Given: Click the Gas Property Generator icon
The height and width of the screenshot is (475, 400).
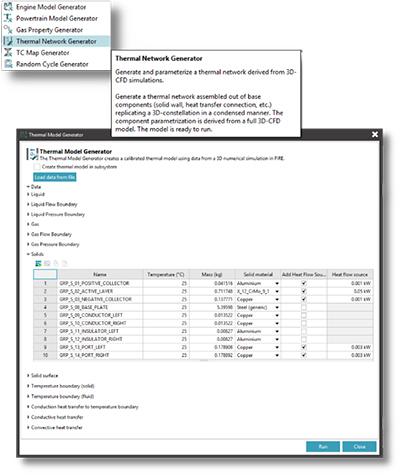Looking at the screenshot, I should click(x=8, y=30).
